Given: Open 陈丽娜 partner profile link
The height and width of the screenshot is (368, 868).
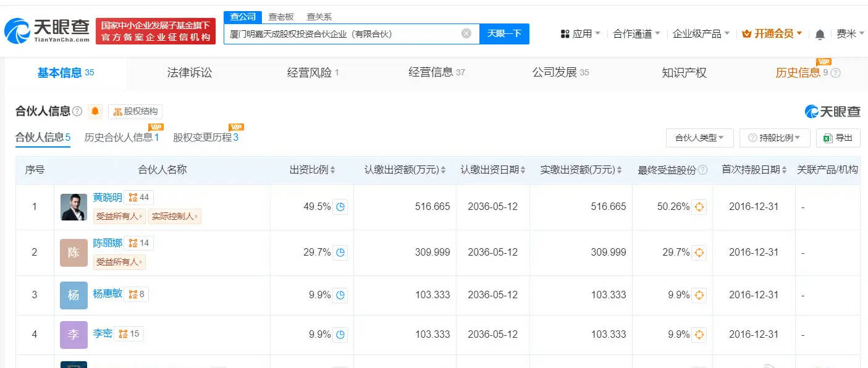Looking at the screenshot, I should (107, 243).
